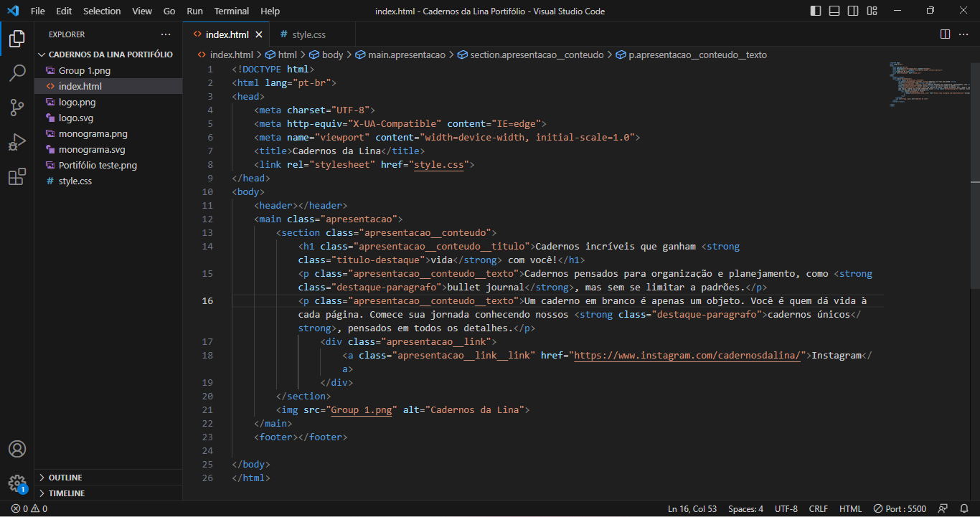Screen dimensions: 980x517
Task: Open errors and warnings status indicator
Action: (x=29, y=508)
